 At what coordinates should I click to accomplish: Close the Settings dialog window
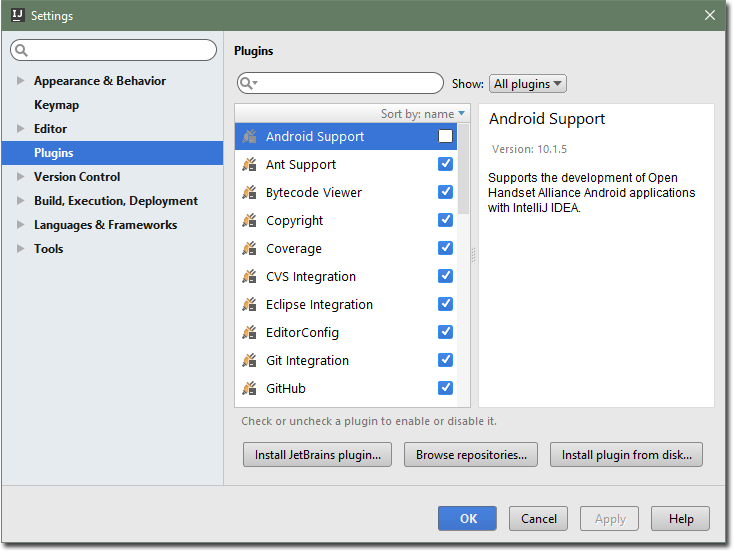click(x=710, y=15)
